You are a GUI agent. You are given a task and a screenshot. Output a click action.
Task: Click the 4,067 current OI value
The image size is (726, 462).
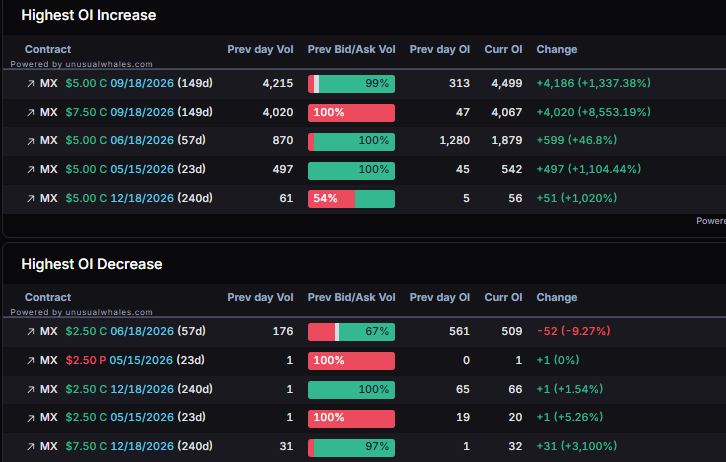(x=507, y=112)
